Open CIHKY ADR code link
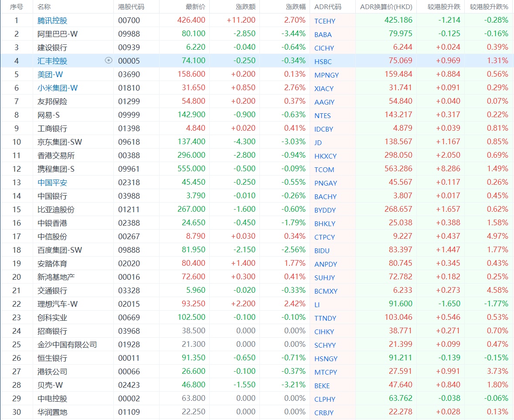Screen dimensions: 514x420 point(324,332)
